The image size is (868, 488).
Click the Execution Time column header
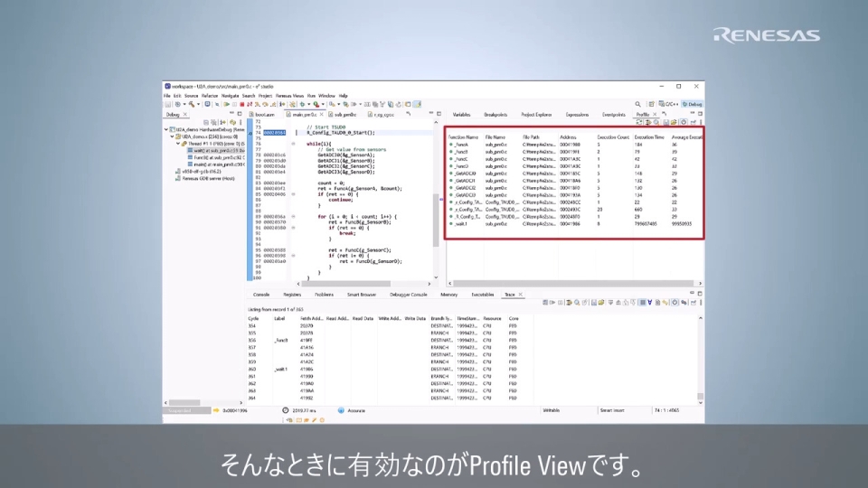tap(649, 137)
